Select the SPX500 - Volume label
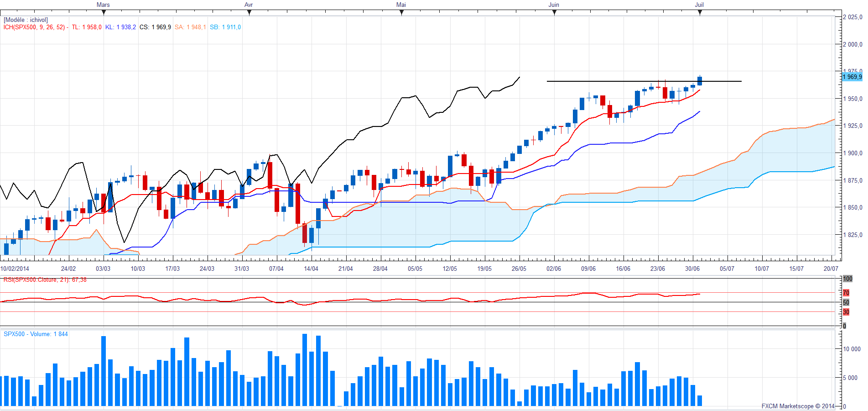Image resolution: width=868 pixels, height=411 pixels. click(36, 334)
